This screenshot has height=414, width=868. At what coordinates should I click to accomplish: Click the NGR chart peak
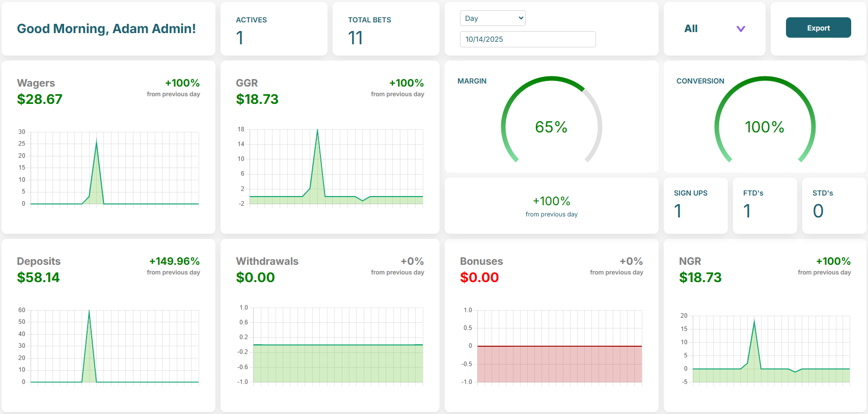click(754, 322)
